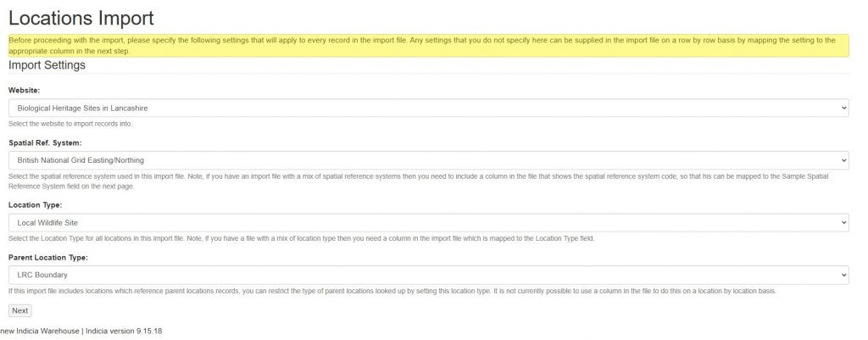Click the Parent Location Type dropdown's chevron arrow
This screenshot has width=868, height=340.
pos(843,276)
